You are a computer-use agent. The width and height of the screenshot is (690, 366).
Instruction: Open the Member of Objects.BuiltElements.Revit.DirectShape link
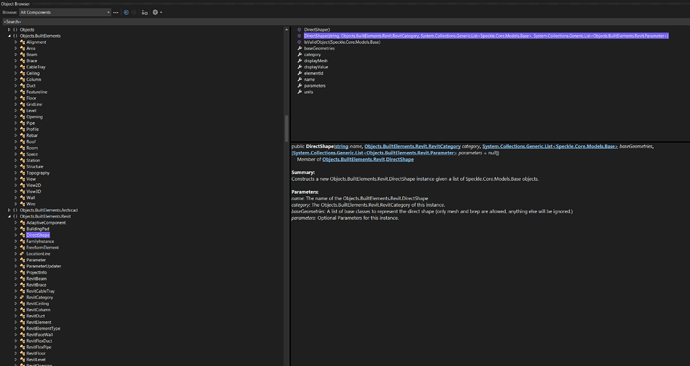368,159
